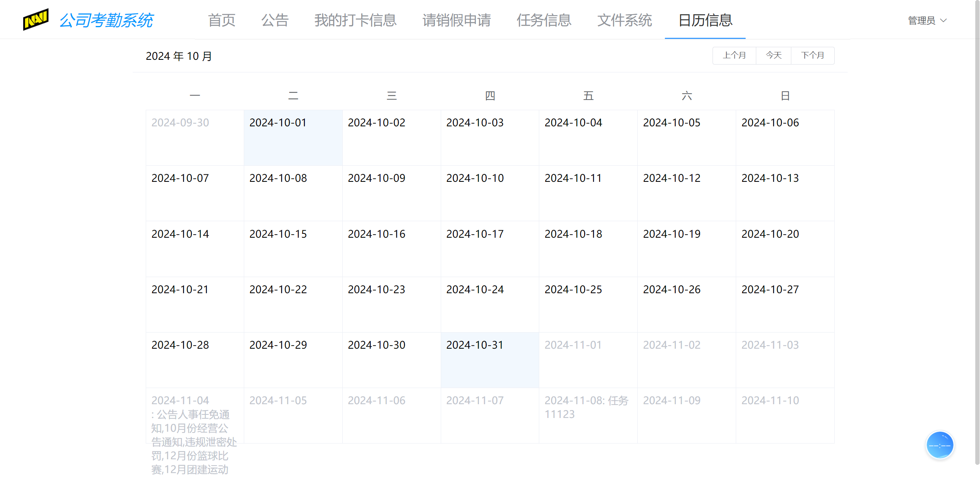Expand the 管理员 account dropdown
Image resolution: width=980 pixels, height=477 pixels.
[926, 20]
